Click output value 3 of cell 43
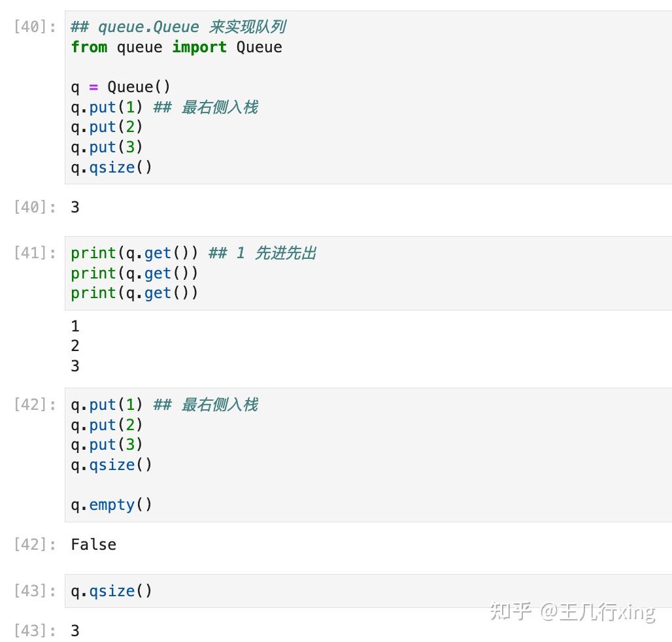Screen dimensions: 672x642 75,631
